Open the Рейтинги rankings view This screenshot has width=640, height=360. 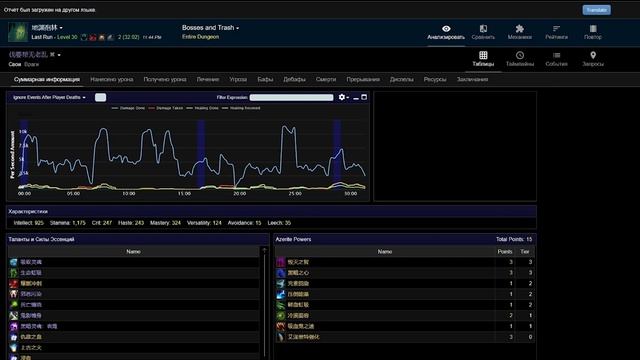pyautogui.click(x=556, y=32)
